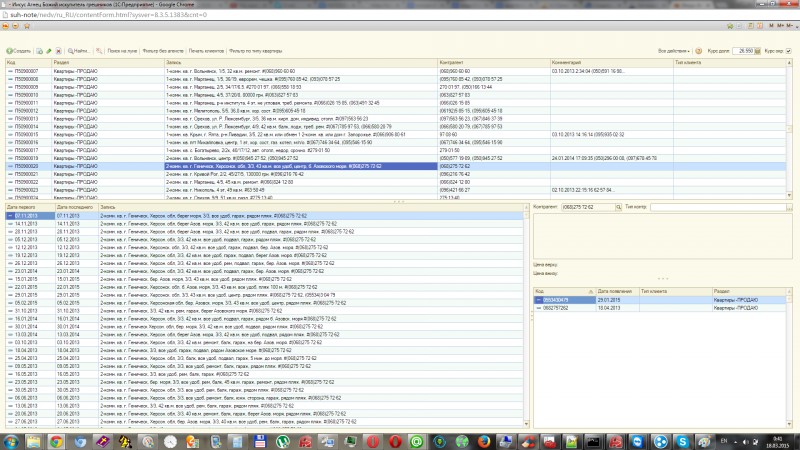This screenshot has height=450, width=800.
Task: Click the copy record icon in toolbar
Action: (39, 51)
